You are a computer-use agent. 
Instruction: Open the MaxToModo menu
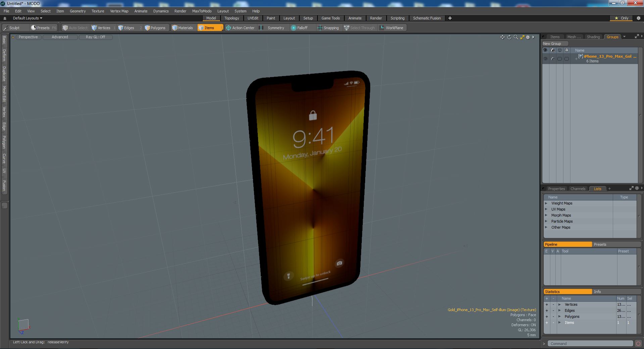(202, 11)
